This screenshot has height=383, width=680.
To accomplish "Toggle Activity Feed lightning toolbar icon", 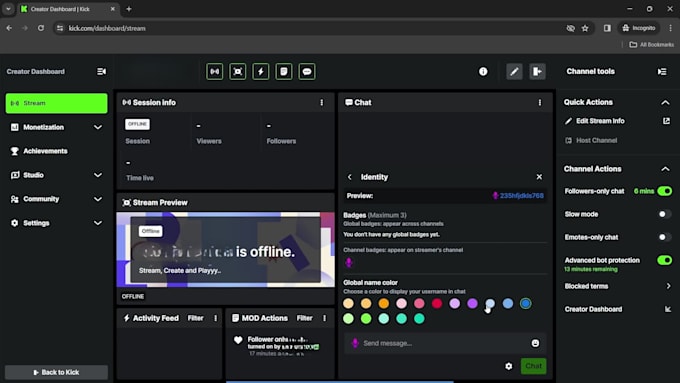I will tap(261, 72).
